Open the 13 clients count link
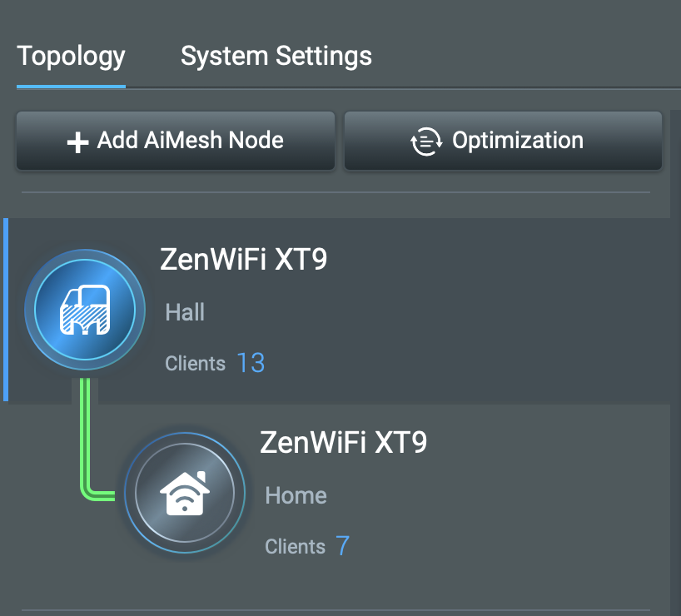This screenshot has width=681, height=616. tap(251, 363)
